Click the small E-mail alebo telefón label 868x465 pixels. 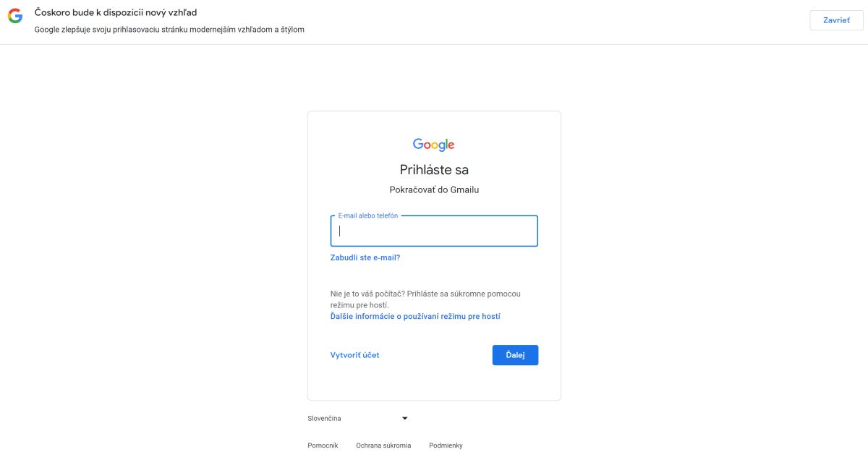coord(368,216)
